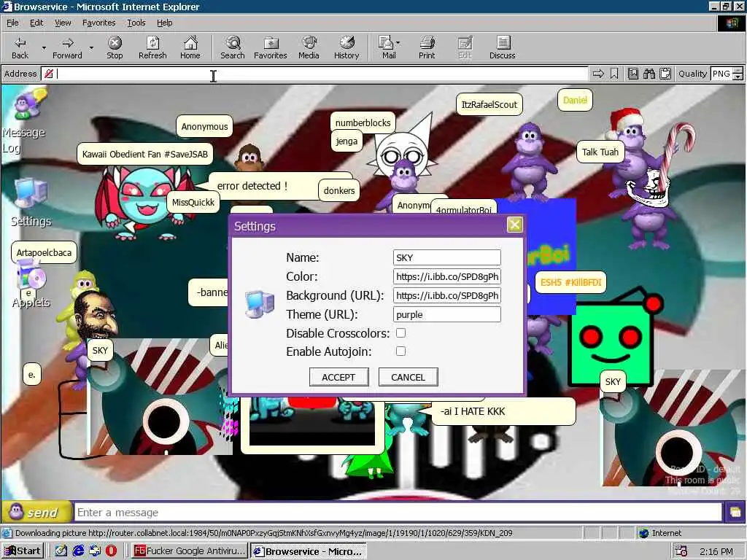Viewport: 747px width, 560px height.
Task: Click the icon left of the binoculars
Action: point(633,74)
